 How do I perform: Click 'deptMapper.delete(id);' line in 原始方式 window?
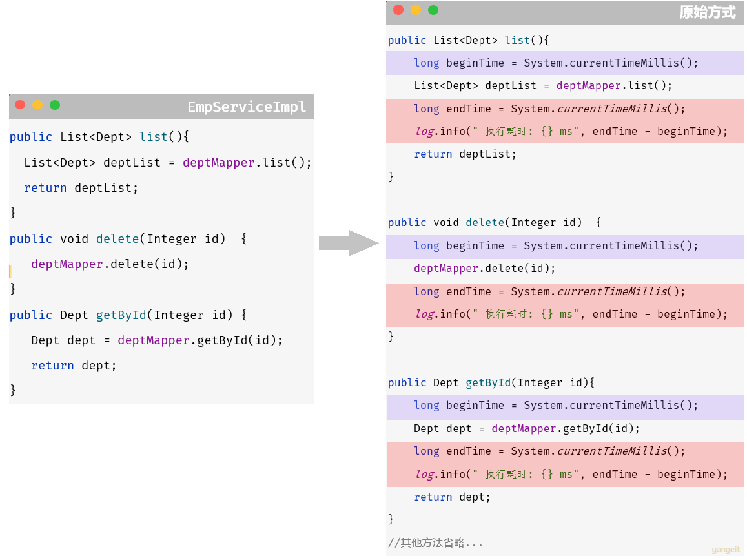(x=484, y=268)
